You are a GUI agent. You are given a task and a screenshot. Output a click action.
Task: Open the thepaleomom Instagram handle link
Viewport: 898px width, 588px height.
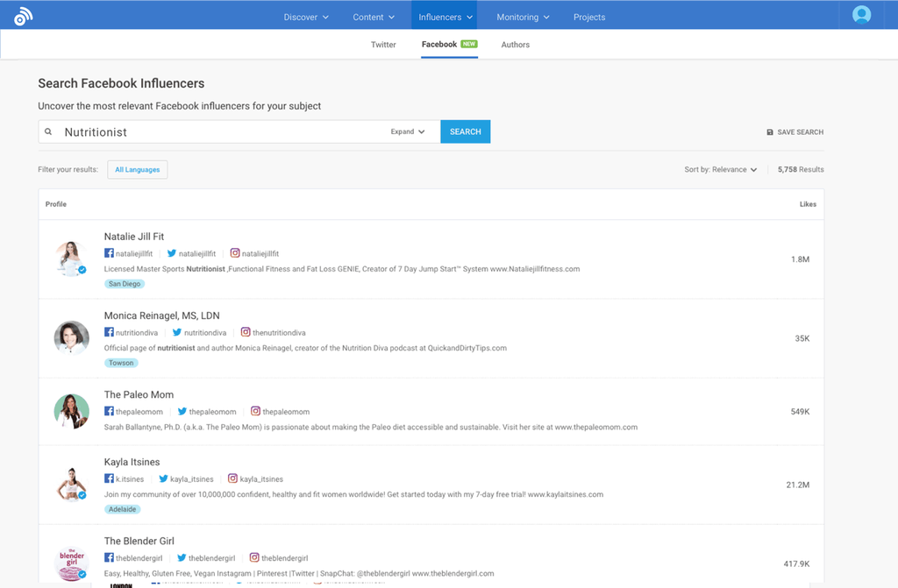(x=286, y=412)
